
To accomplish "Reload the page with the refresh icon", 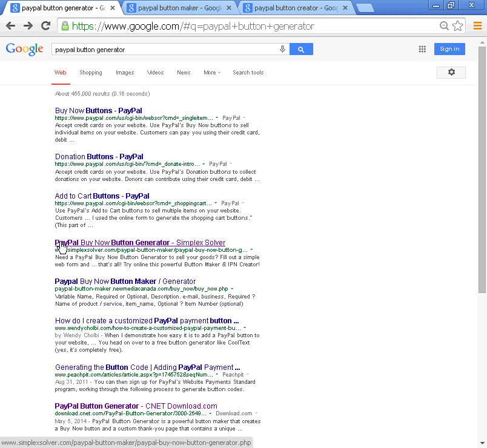I will (x=45, y=26).
